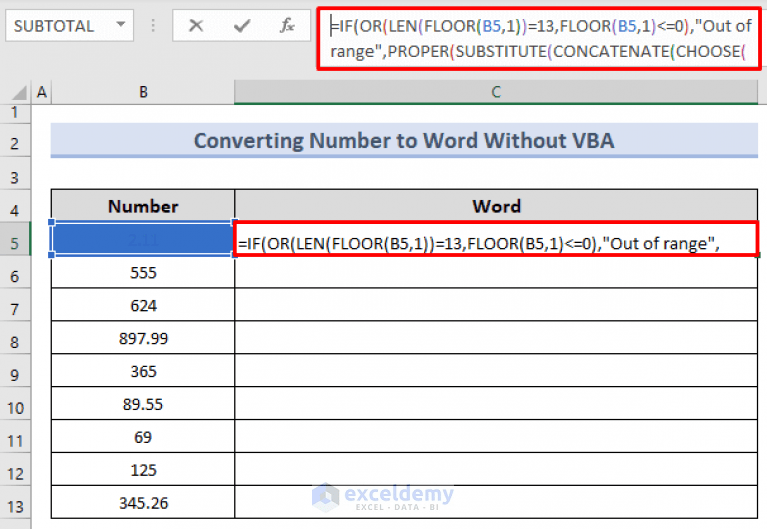Cancel the formula entry with the X icon
This screenshot has height=529, width=767.
[196, 25]
